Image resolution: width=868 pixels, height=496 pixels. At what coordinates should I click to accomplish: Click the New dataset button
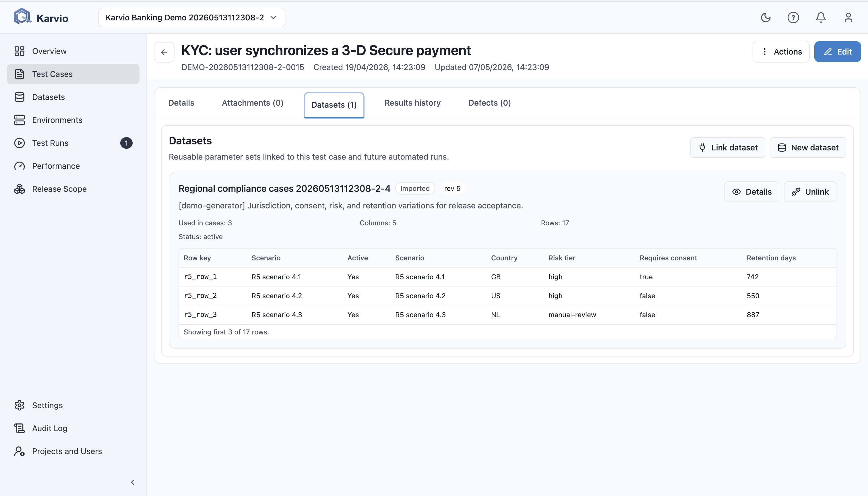(x=808, y=148)
